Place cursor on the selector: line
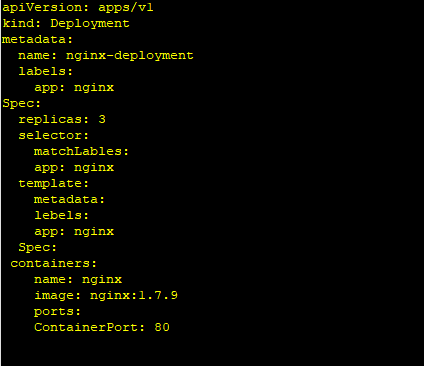Viewport: 424px width, 366px height. point(53,135)
